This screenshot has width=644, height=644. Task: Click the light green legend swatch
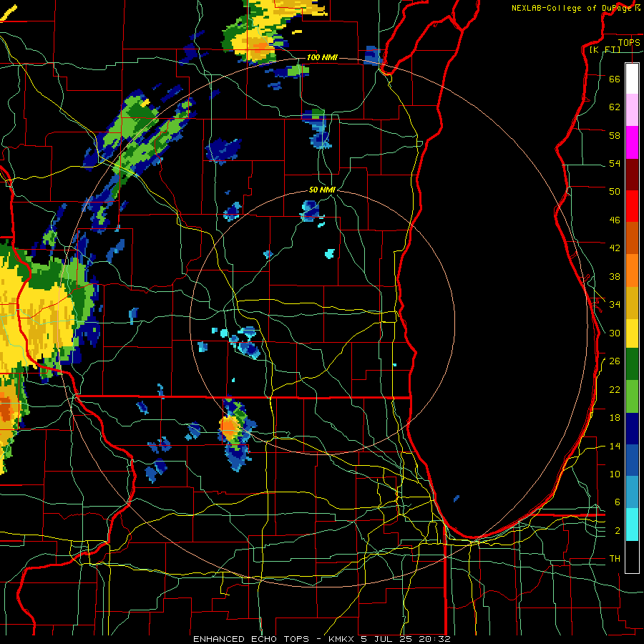[632, 396]
